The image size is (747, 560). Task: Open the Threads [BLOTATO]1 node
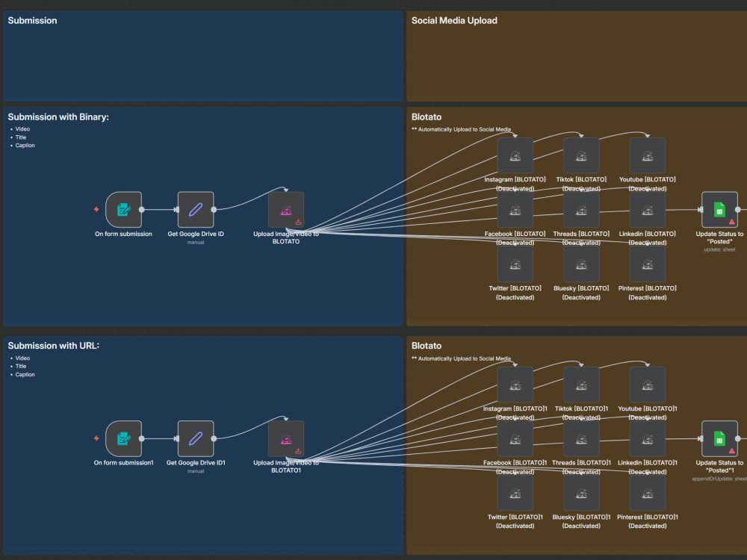coord(581,439)
